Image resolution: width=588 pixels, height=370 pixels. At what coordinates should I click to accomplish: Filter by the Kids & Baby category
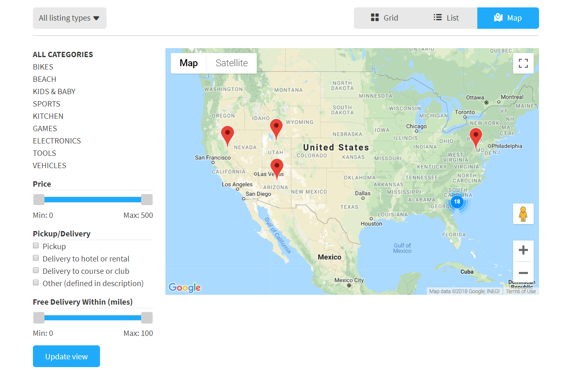pyautogui.click(x=54, y=92)
